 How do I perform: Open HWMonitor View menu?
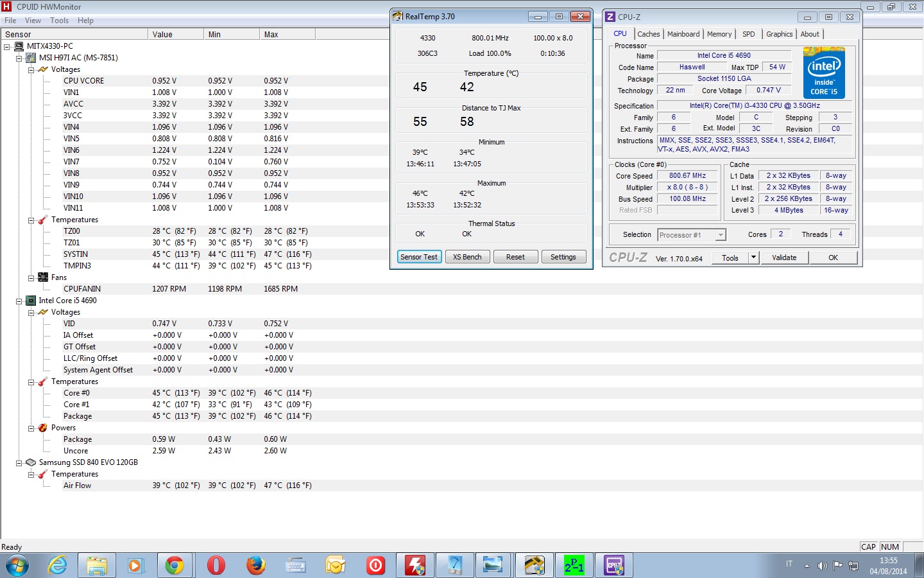[33, 21]
